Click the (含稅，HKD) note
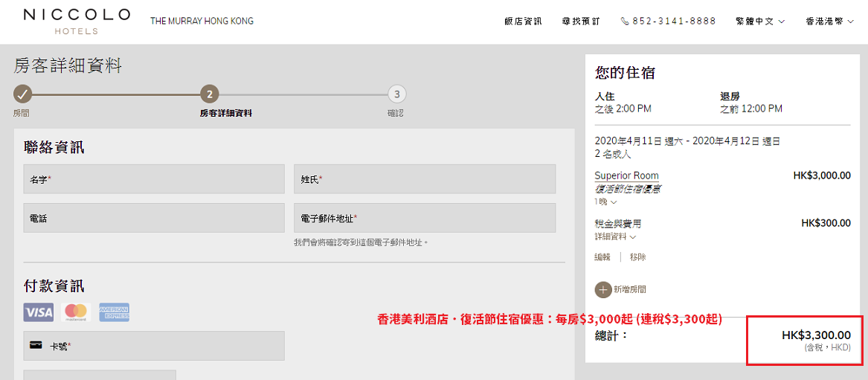 coord(828,347)
